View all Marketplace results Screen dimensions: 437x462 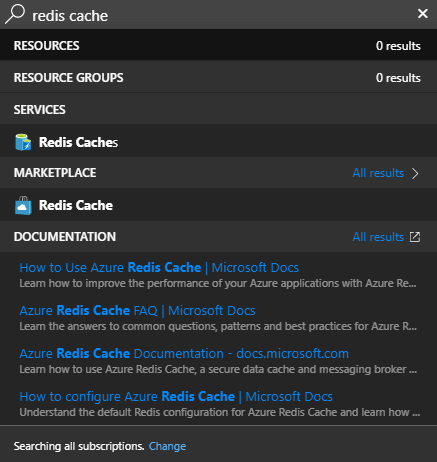tap(378, 173)
